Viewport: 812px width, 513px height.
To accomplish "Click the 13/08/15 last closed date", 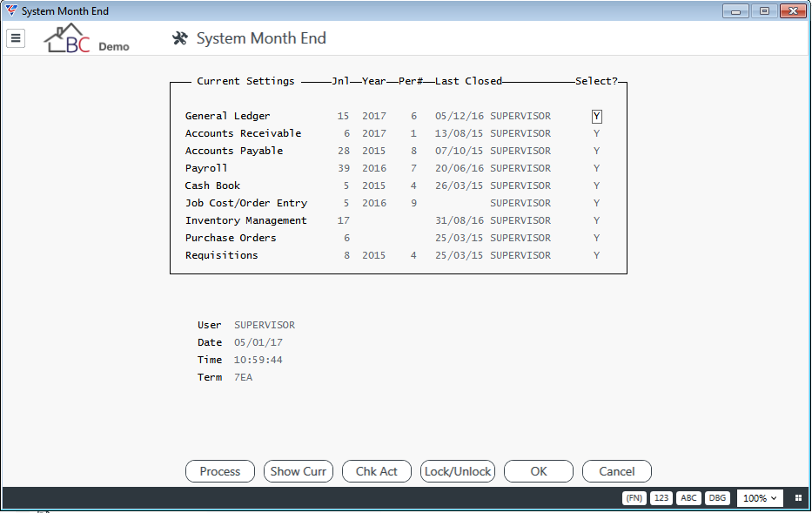I will [x=460, y=133].
